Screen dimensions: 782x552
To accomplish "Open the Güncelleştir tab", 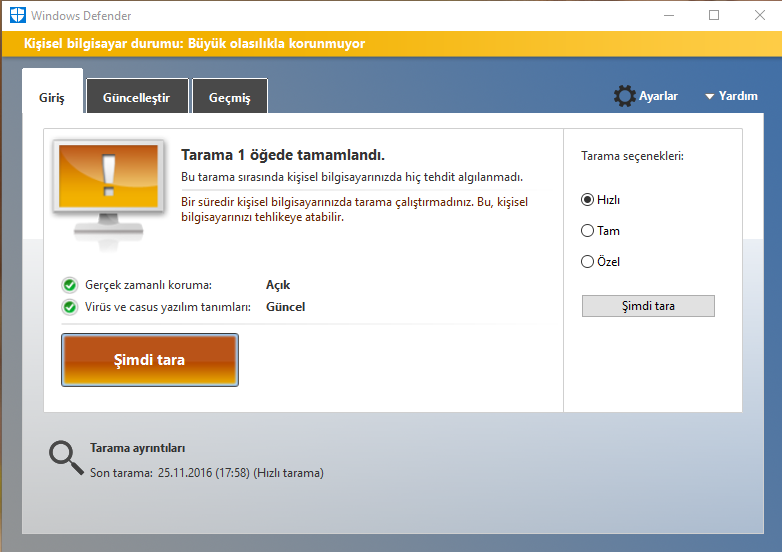I will click(x=137, y=97).
